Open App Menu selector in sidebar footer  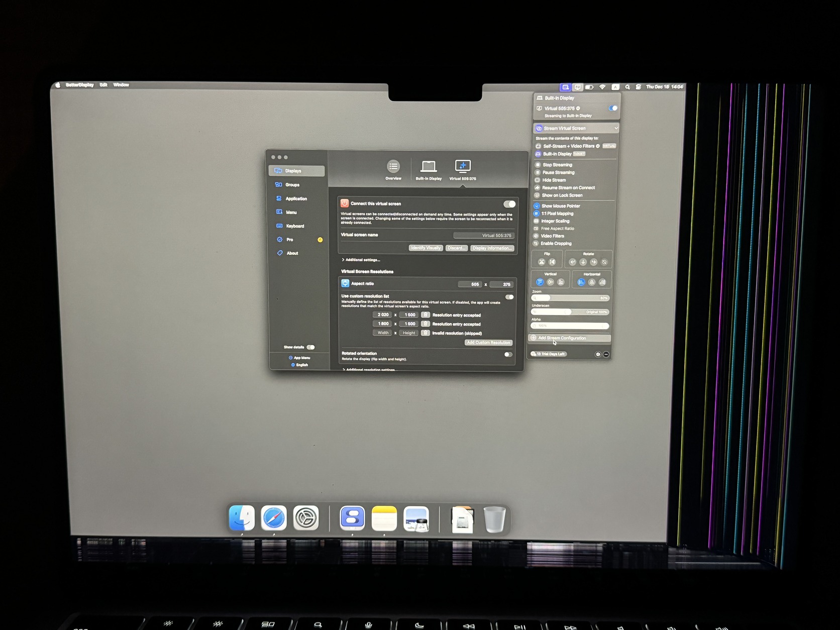click(299, 358)
